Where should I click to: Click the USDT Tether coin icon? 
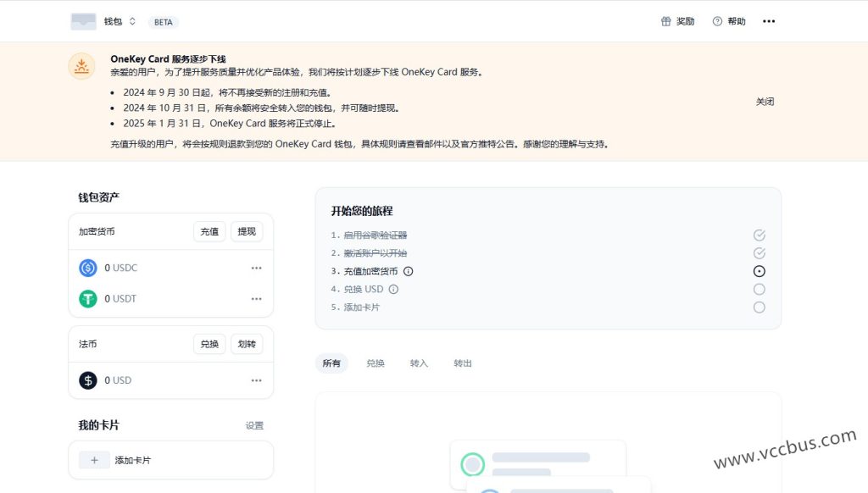click(88, 298)
